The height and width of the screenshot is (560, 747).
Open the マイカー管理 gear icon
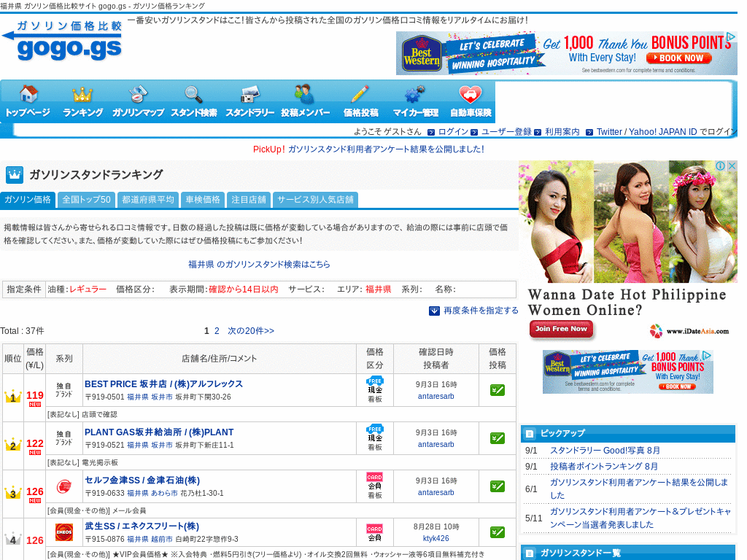414,94
